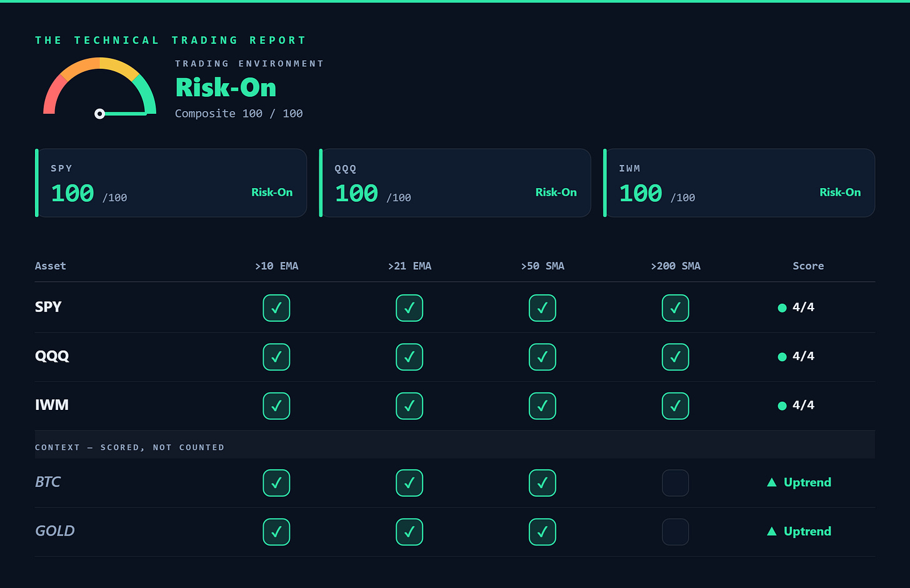Image resolution: width=910 pixels, height=588 pixels.
Task: Click the IWM row asset name
Action: tap(52, 405)
